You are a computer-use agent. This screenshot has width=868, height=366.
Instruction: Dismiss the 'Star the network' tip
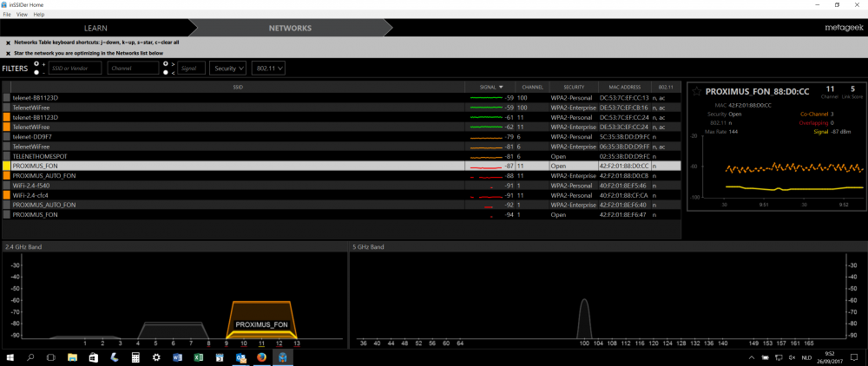[8, 53]
